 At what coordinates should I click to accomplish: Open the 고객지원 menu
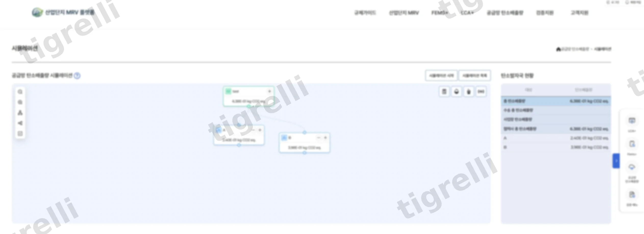(579, 13)
